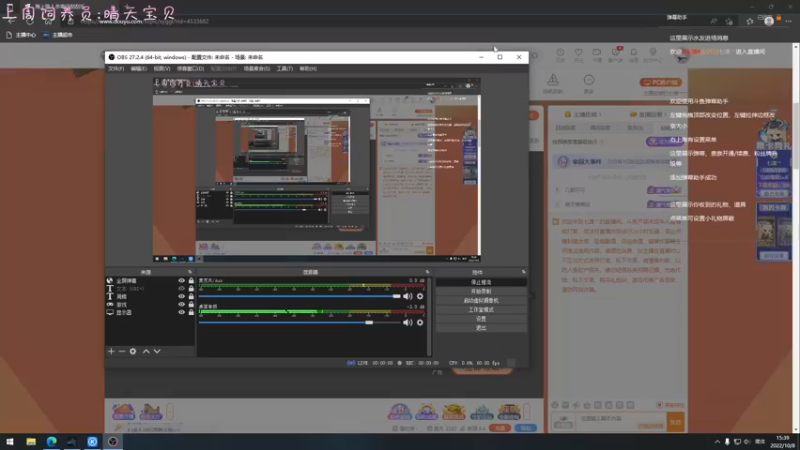800x450 pixels.
Task: Mute the 桌面音频 speaker icon
Action: (408, 322)
